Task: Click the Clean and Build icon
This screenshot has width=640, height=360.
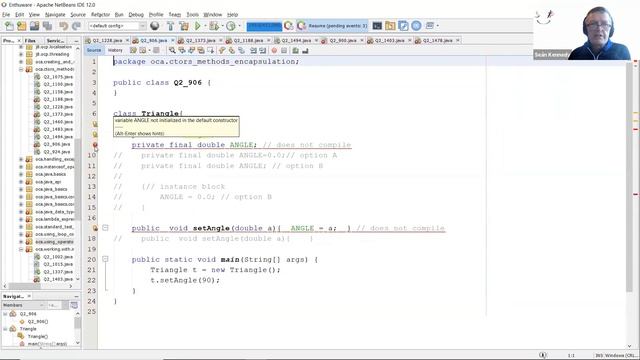Action: (x=184, y=26)
